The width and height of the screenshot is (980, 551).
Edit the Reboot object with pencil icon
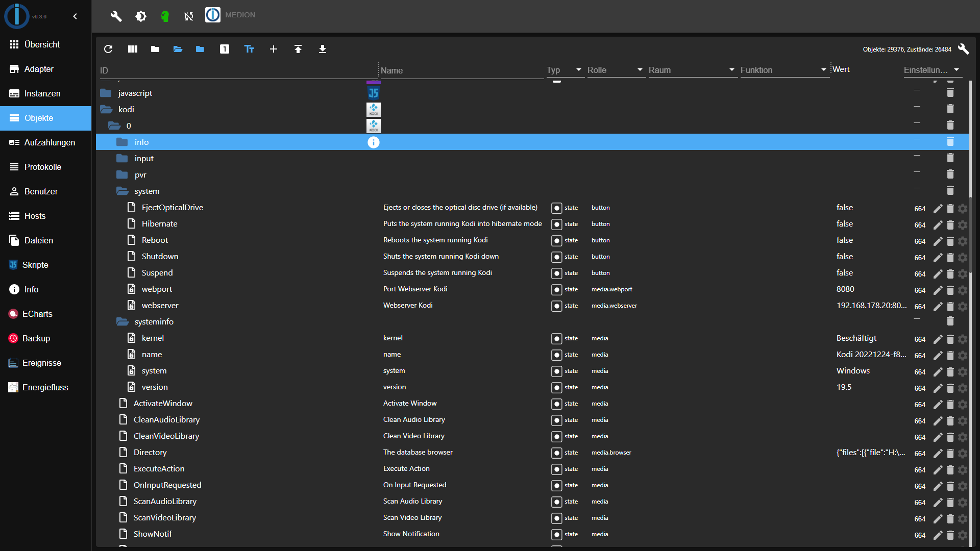point(938,241)
